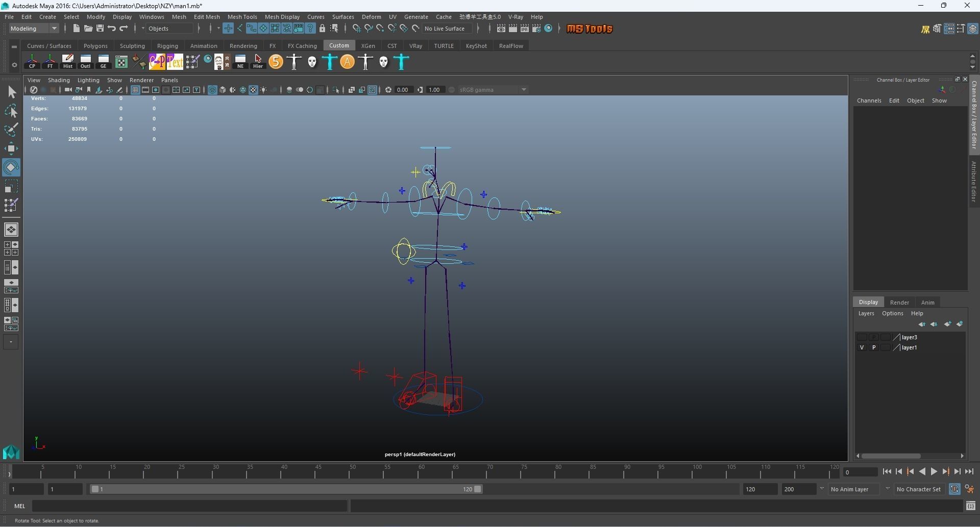The height and width of the screenshot is (527, 980).
Task: Open the Objects selection mask dropdown
Action: [170, 29]
